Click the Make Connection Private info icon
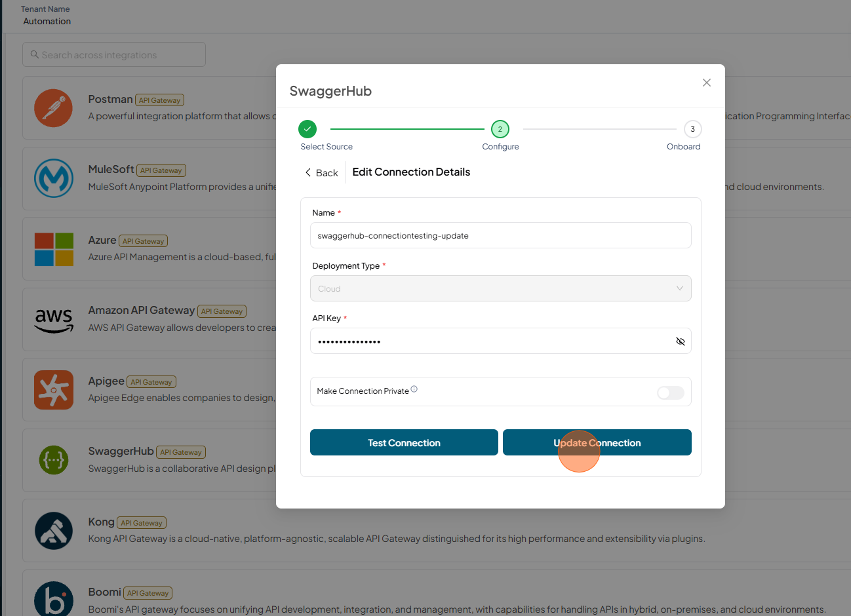This screenshot has height=616, width=851. coord(414,389)
